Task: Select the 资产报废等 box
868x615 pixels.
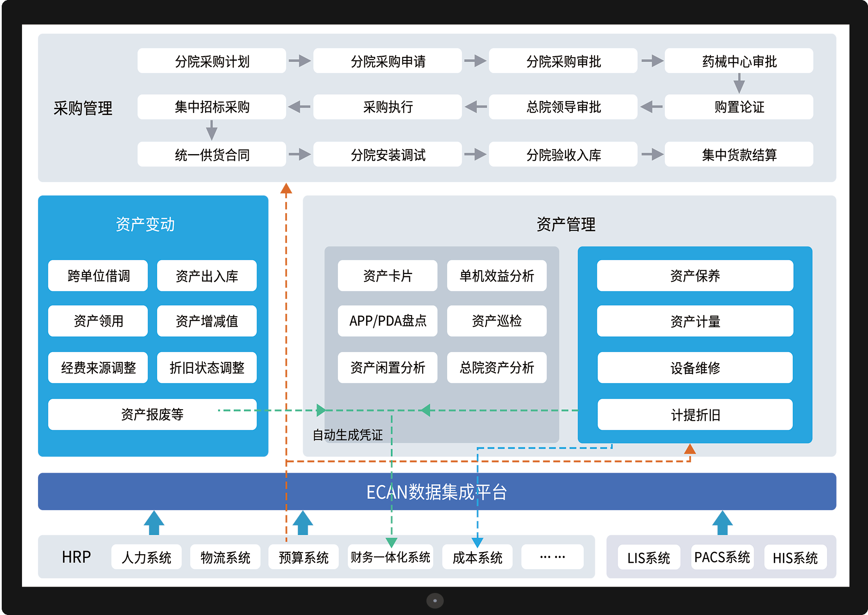Action: click(152, 414)
